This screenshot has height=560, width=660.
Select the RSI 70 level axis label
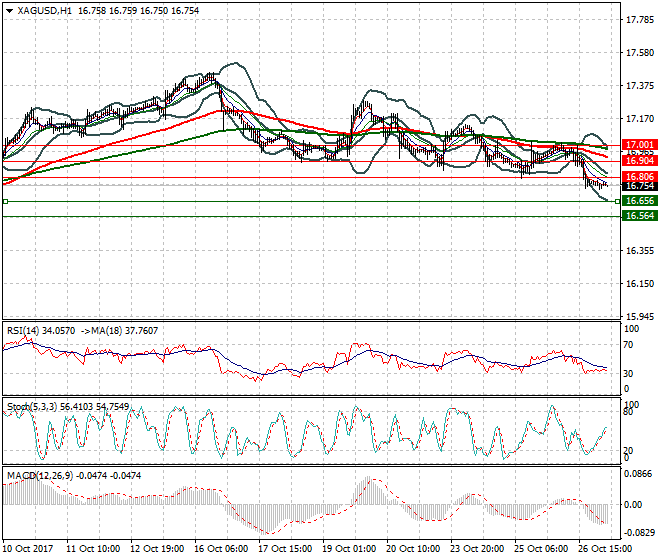628,345
